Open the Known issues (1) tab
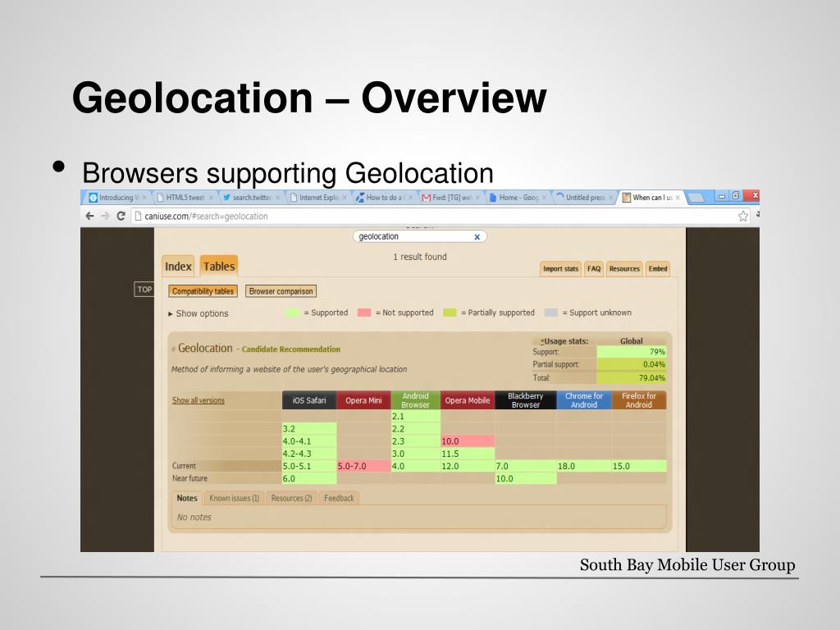Screen dimensions: 840x630 (234, 498)
